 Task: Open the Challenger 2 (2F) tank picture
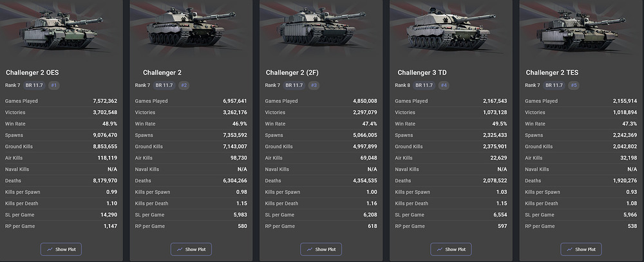click(320, 32)
